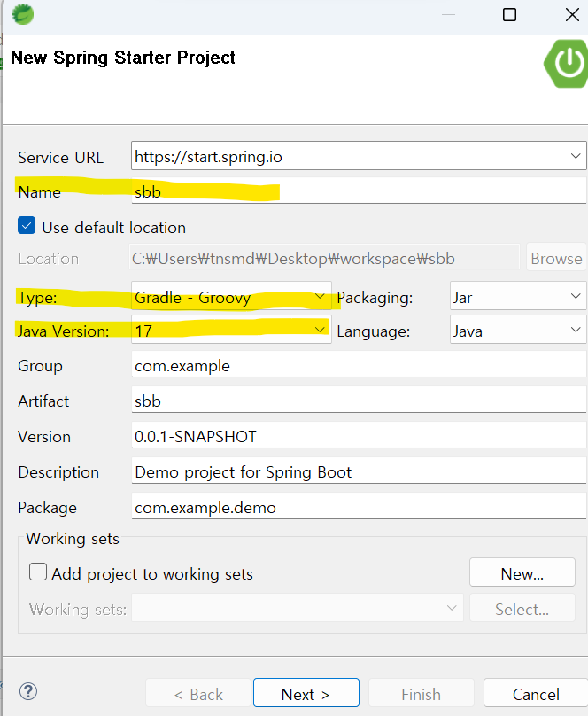Uncheck Use default location
Image resolution: width=588 pixels, height=716 pixels.
(x=27, y=226)
